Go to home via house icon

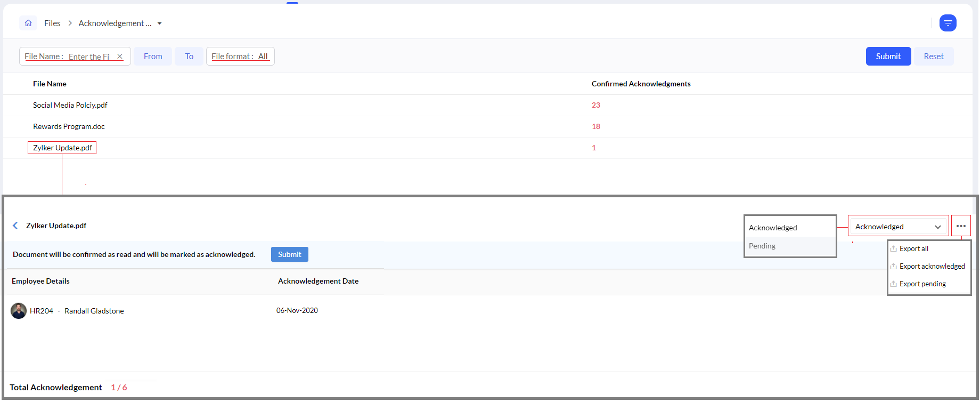pos(28,23)
